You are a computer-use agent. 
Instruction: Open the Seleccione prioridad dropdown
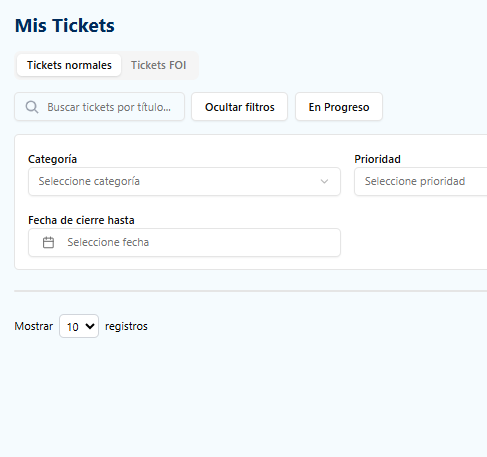click(x=421, y=181)
